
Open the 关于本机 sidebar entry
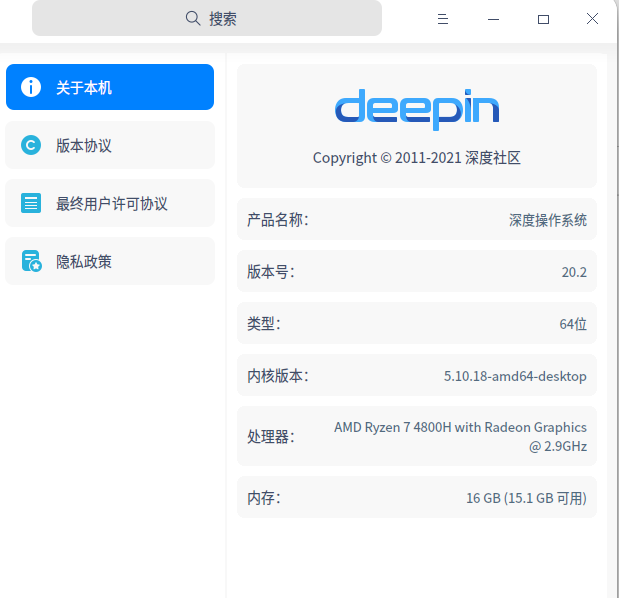(x=110, y=87)
